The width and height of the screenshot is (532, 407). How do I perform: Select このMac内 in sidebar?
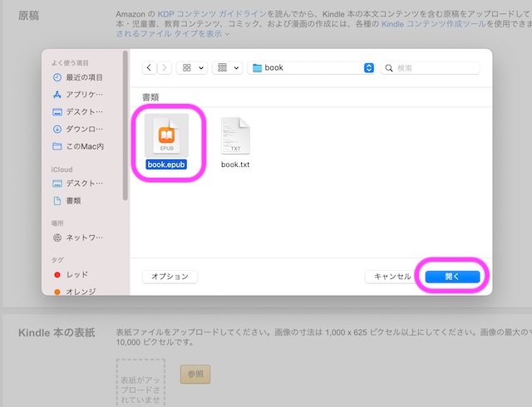[83, 146]
